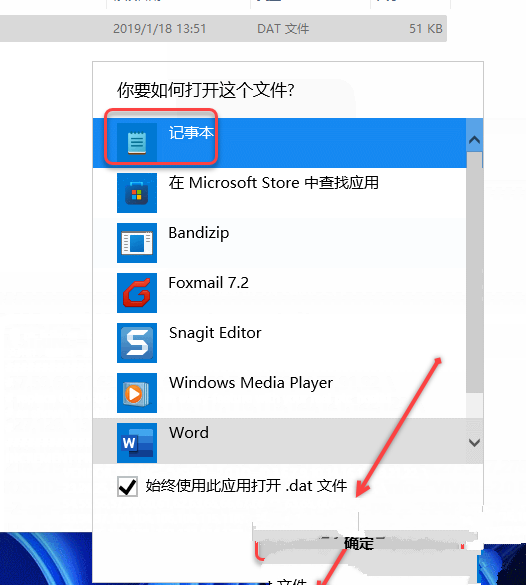Click the Bandizip name text
The height and width of the screenshot is (585, 526).
pyautogui.click(x=198, y=233)
